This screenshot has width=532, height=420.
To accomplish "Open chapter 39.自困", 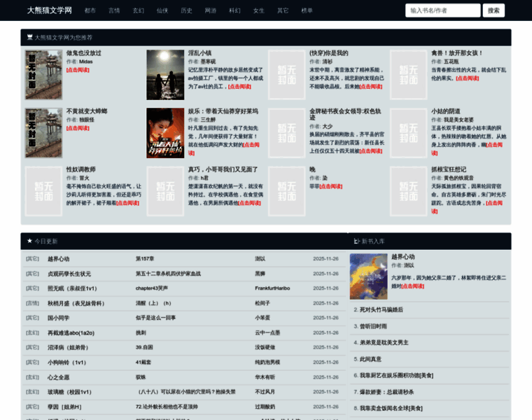I will click(144, 347).
